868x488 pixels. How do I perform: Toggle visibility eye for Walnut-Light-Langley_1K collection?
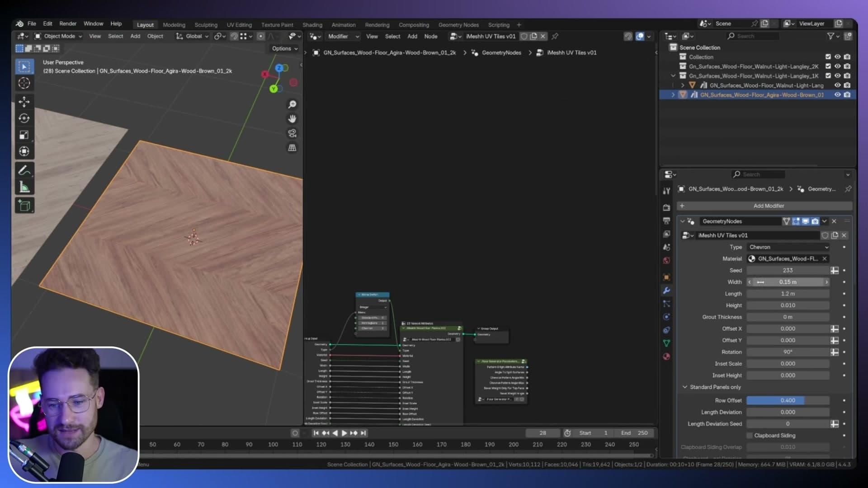(x=837, y=76)
